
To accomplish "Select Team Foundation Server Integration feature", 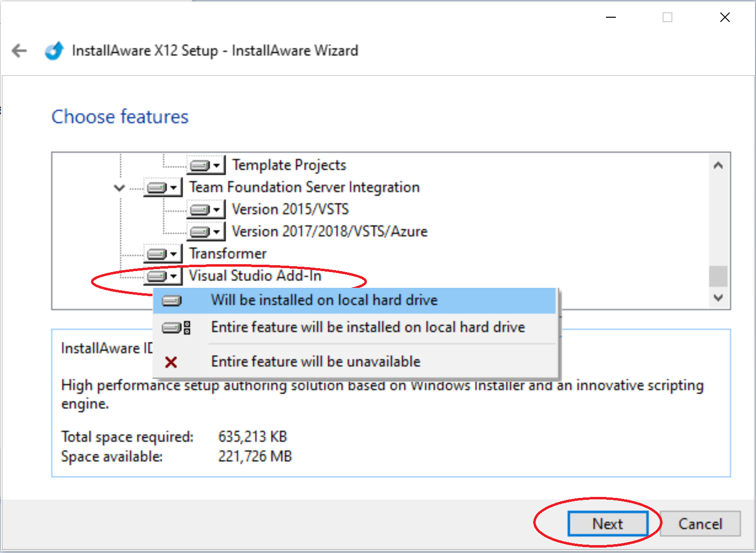I will pyautogui.click(x=304, y=187).
